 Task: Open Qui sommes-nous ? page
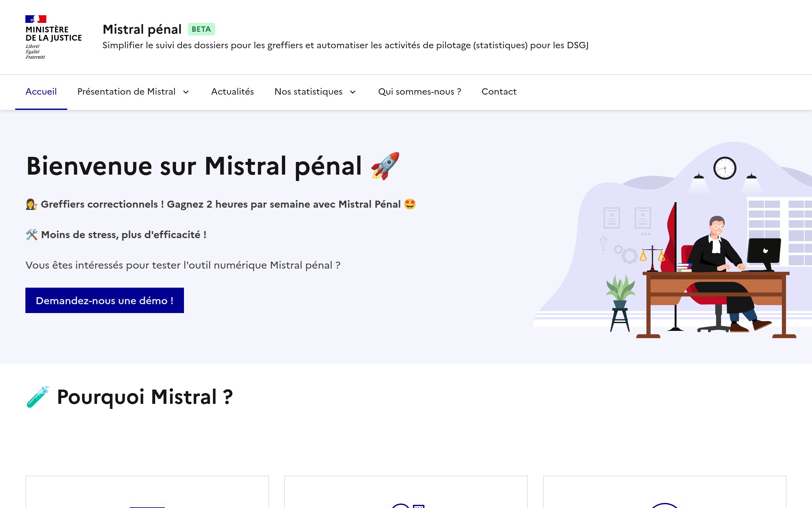pyautogui.click(x=419, y=92)
